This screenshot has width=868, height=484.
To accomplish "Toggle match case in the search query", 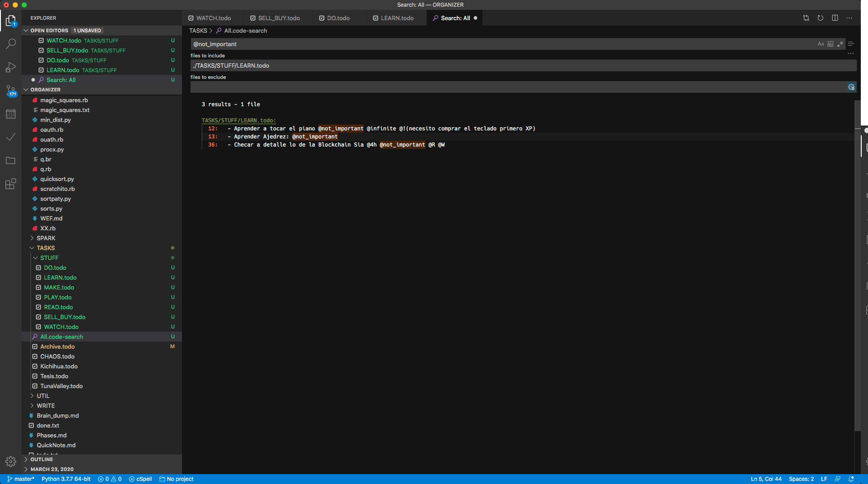I will coord(820,44).
